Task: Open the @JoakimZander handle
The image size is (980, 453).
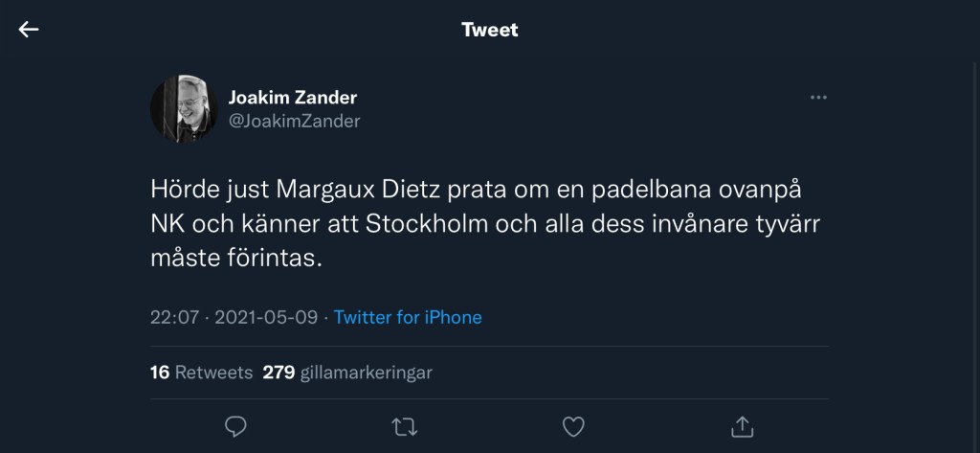Action: point(294,121)
